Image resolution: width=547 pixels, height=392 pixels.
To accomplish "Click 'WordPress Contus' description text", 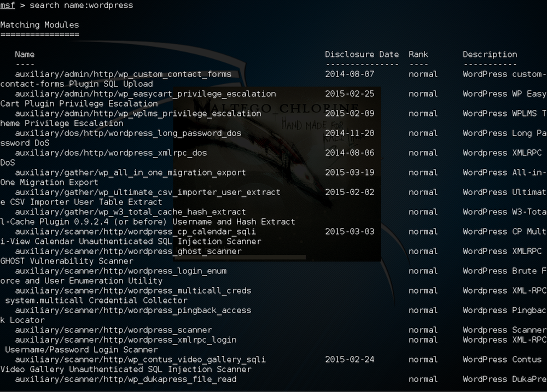I will pyautogui.click(x=502, y=360).
